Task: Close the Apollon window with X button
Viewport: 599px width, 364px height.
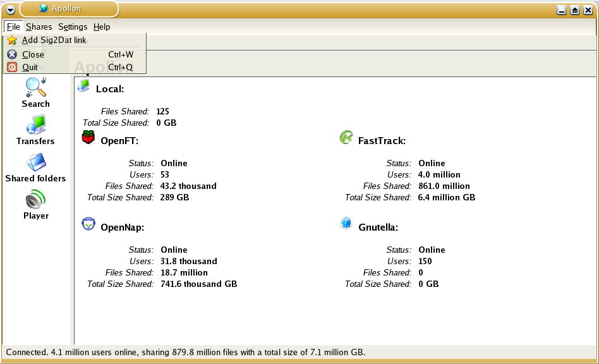Action: coord(588,10)
